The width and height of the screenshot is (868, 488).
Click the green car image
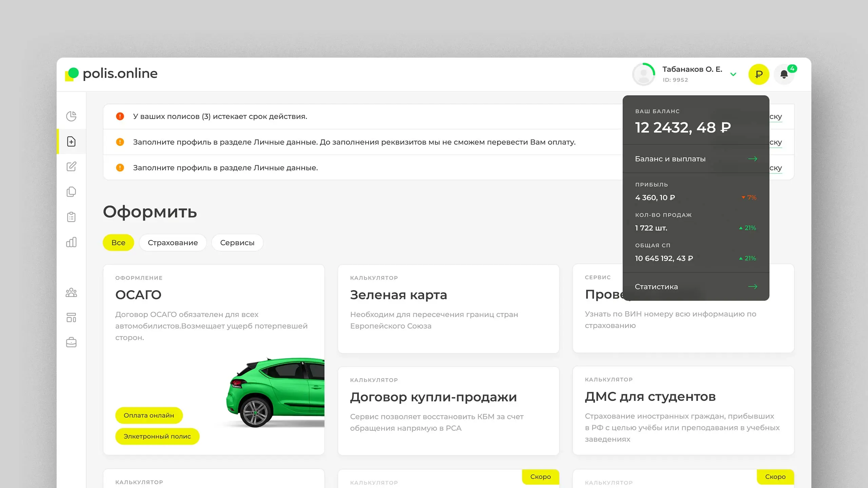[275, 392]
